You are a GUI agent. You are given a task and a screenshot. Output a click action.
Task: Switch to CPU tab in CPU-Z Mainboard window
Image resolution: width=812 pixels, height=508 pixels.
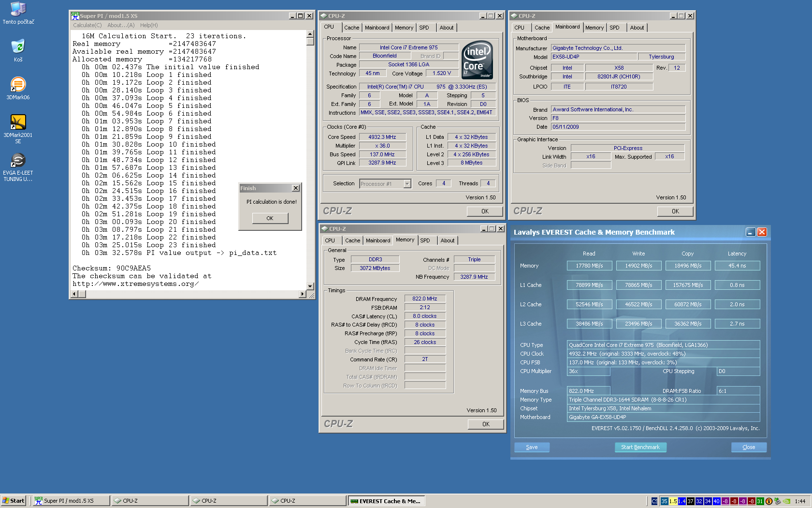(x=520, y=28)
